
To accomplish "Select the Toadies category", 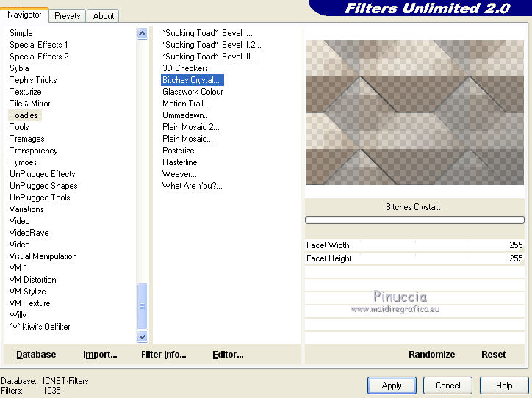I will [x=24, y=115].
